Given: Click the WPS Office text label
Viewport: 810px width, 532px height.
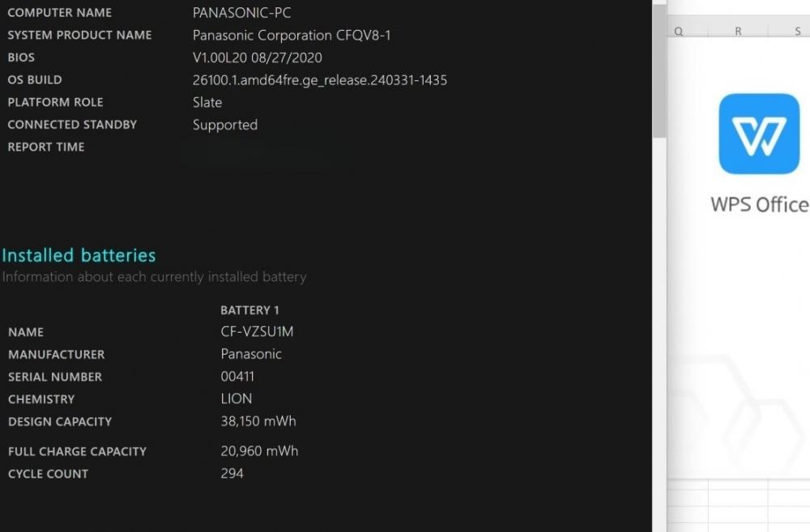Looking at the screenshot, I should coord(759,204).
